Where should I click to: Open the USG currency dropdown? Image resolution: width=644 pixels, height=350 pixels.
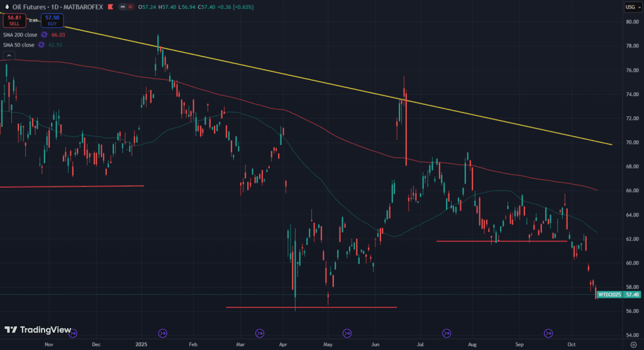click(x=630, y=7)
